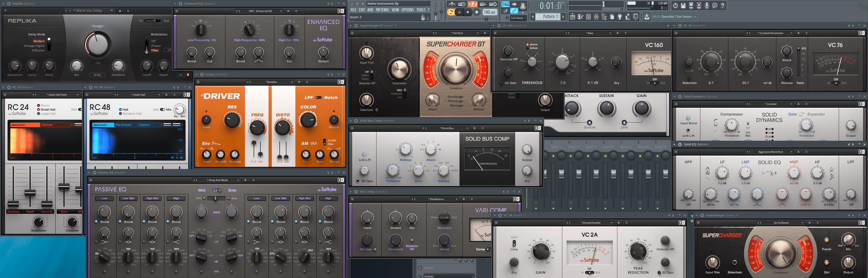Open the OPTIONS menu
The height and width of the screenshot is (278, 868).
point(407,10)
